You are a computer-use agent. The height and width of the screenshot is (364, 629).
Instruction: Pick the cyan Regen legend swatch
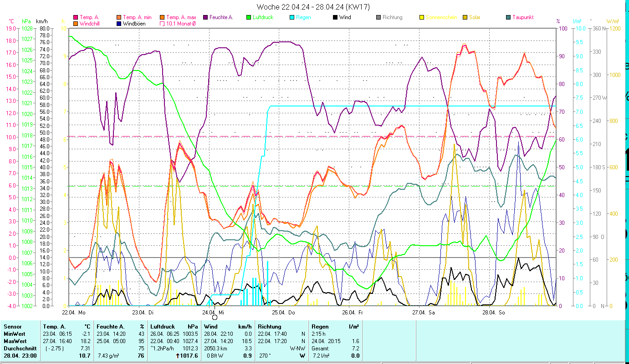tap(292, 18)
